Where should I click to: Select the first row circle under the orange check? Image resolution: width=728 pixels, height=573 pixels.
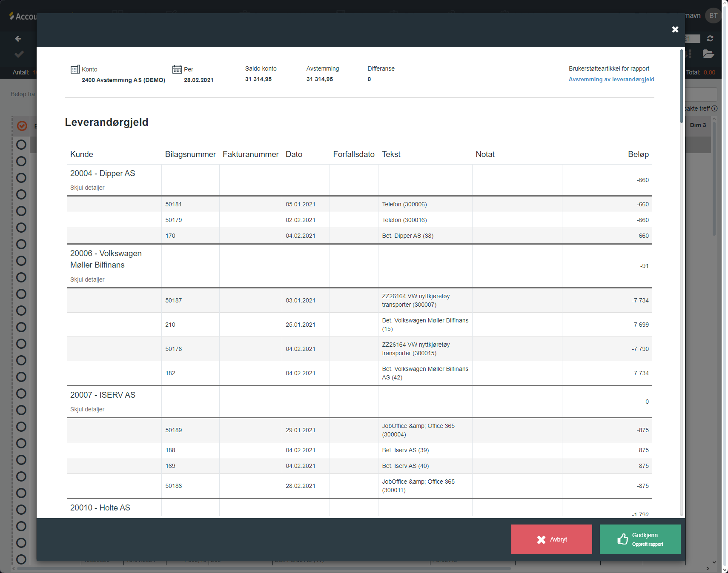[x=21, y=145]
